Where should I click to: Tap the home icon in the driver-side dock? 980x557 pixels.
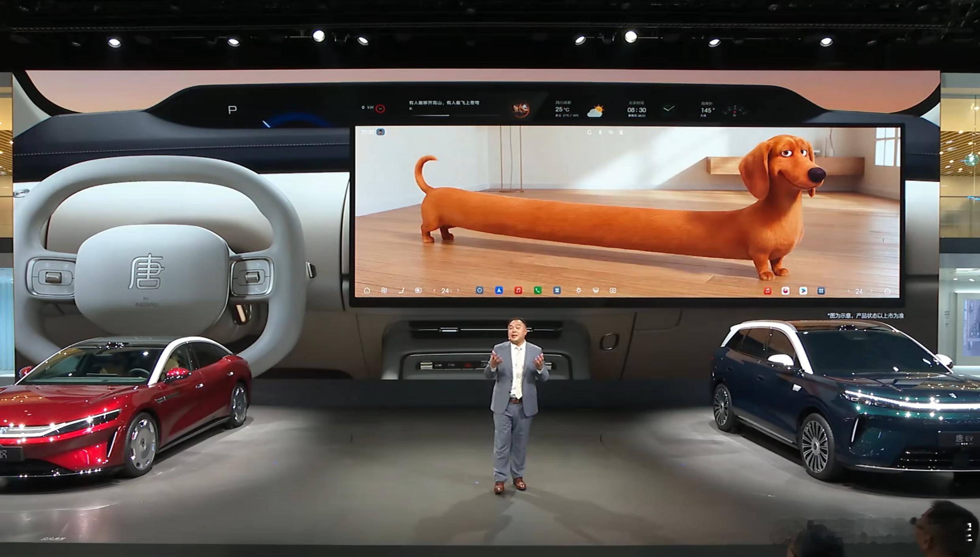[x=367, y=290]
